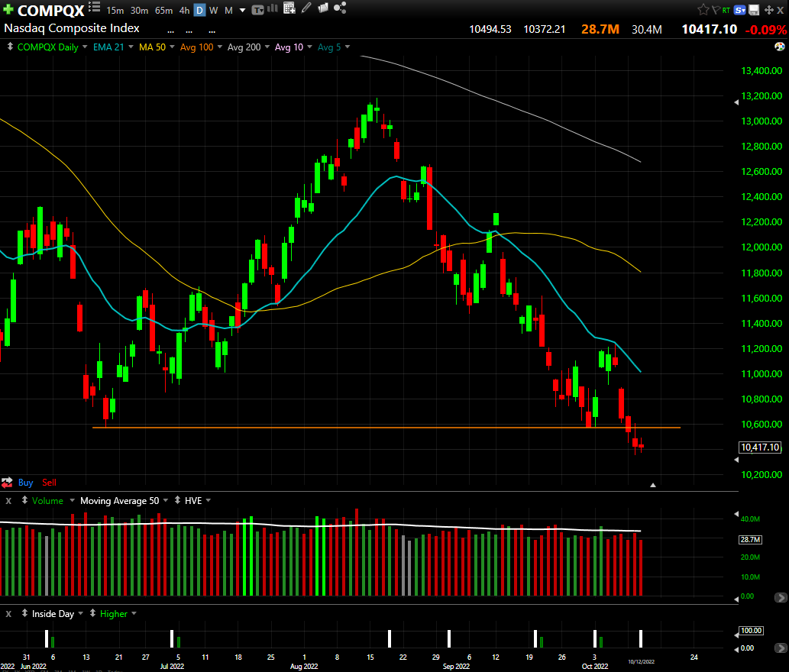Click the COMPQX ticker symbol

[x=51, y=10]
